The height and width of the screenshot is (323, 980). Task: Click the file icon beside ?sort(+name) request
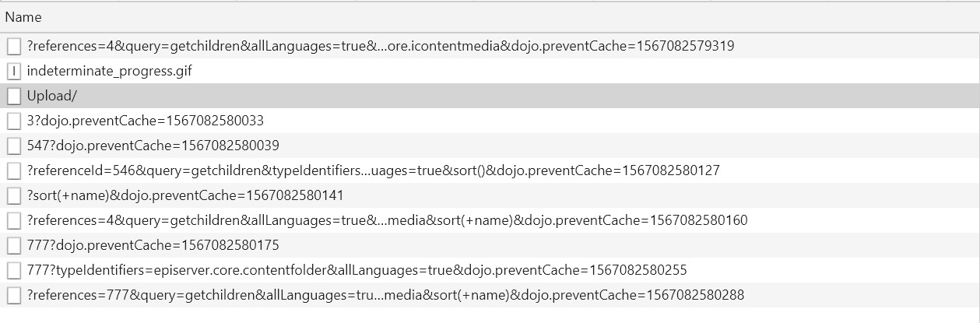point(14,195)
